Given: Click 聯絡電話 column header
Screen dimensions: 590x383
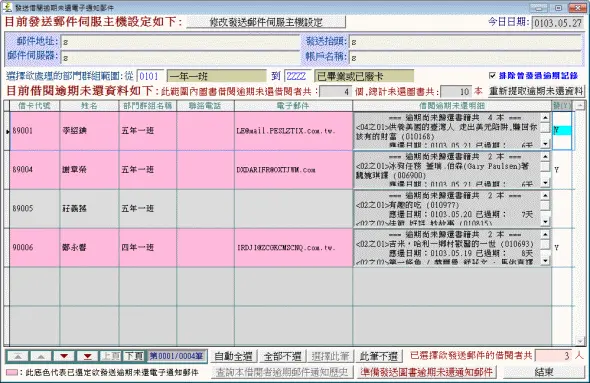Looking at the screenshot, I should [x=205, y=106].
